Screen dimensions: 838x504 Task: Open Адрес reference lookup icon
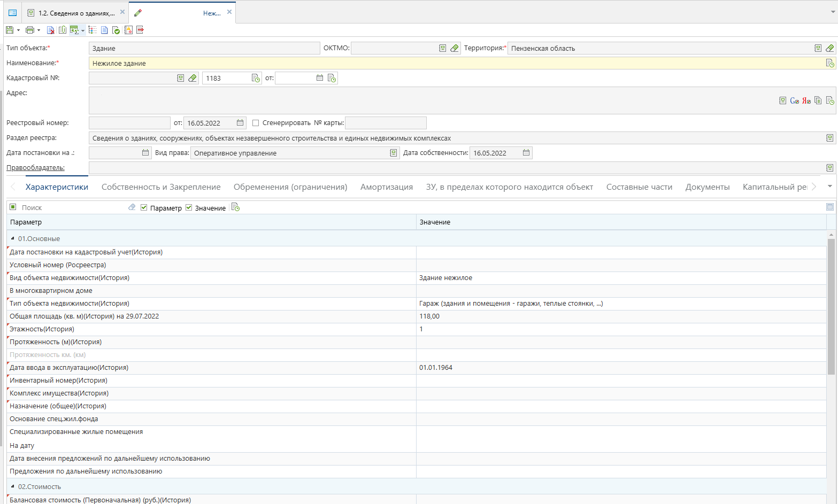tap(783, 100)
